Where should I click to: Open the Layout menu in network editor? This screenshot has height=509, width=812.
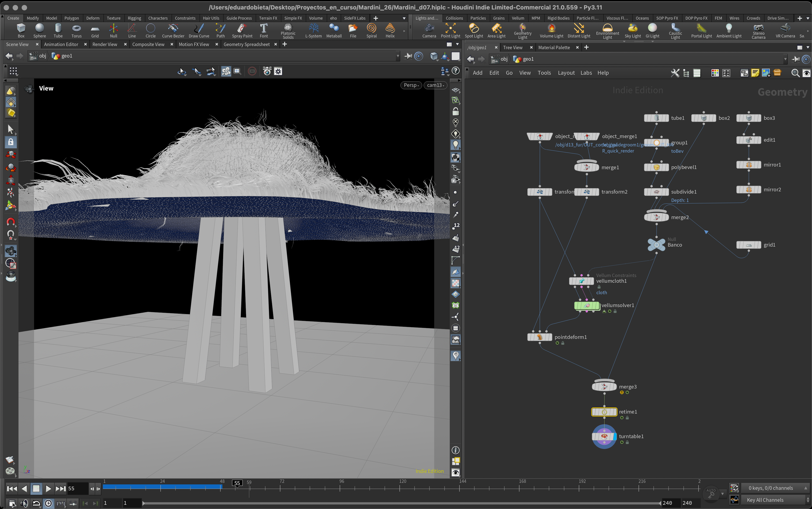tap(566, 73)
